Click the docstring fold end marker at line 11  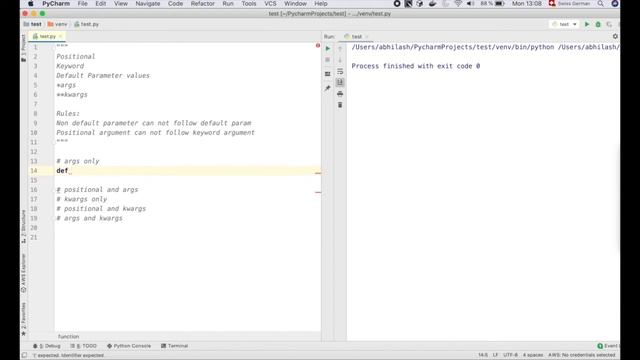click(x=53, y=142)
